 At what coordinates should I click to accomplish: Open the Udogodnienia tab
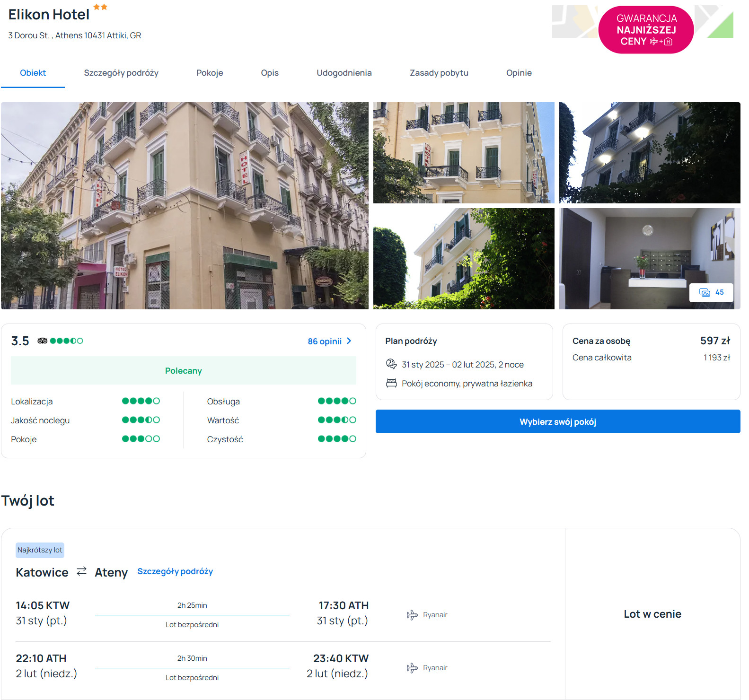point(344,73)
